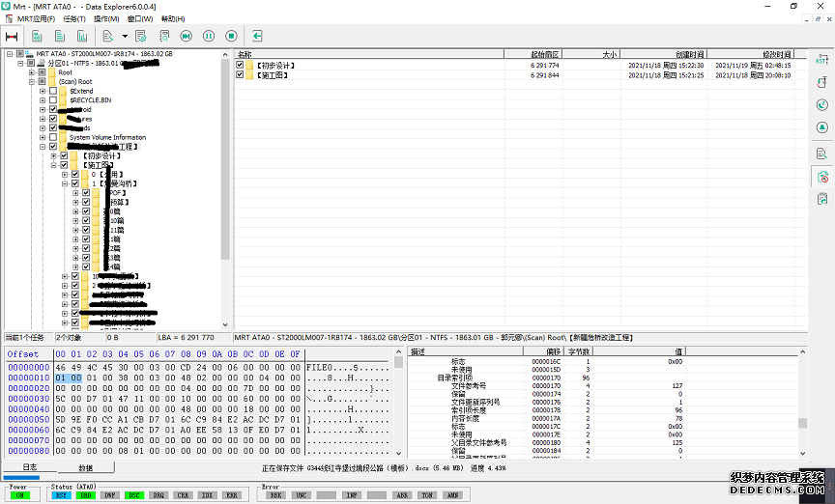The image size is (835, 504).
Task: Open the dropdown arrow beside the document-pen icon
Action: [125, 36]
